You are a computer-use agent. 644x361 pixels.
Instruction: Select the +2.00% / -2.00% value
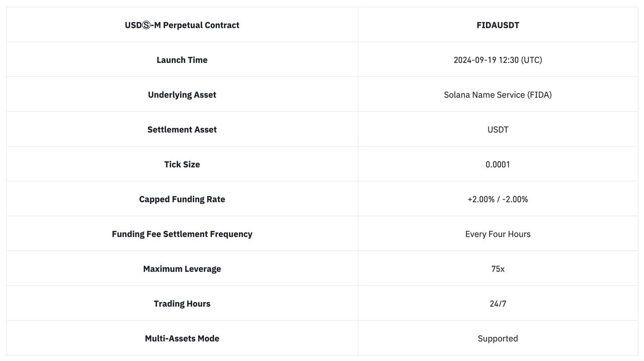[x=498, y=199]
